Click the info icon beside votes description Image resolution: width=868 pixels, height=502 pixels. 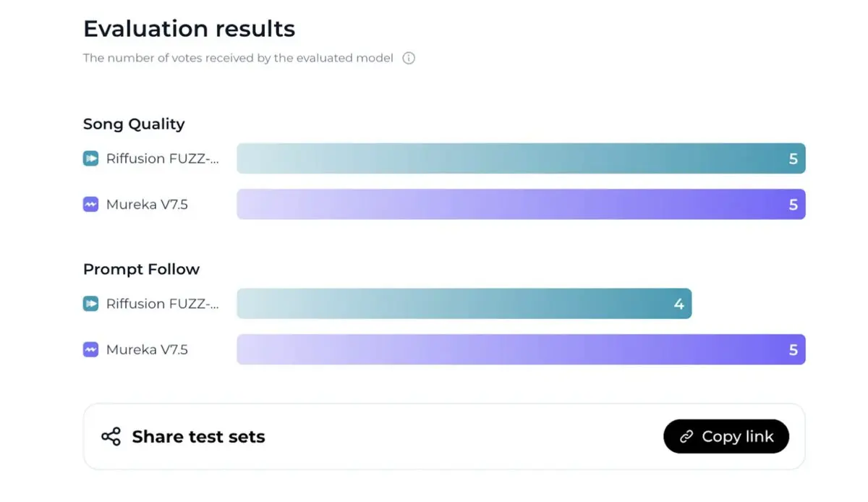click(x=409, y=58)
